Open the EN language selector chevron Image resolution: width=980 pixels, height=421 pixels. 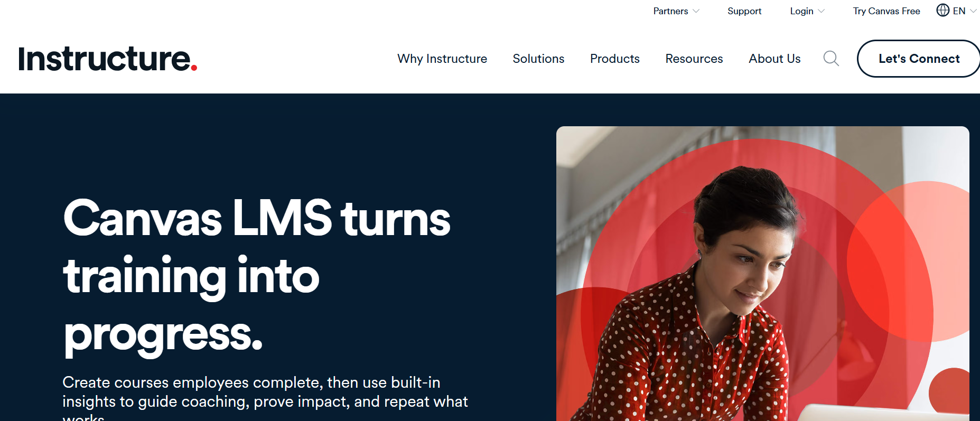[x=973, y=11]
